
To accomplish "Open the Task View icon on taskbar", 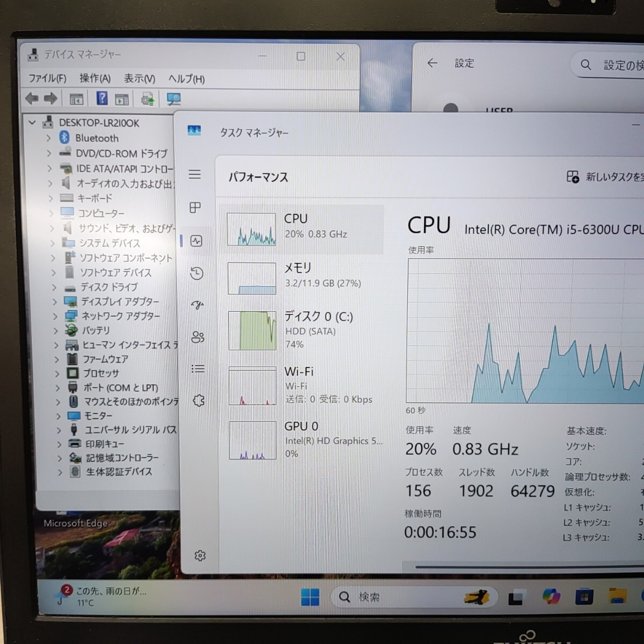I will (516, 597).
